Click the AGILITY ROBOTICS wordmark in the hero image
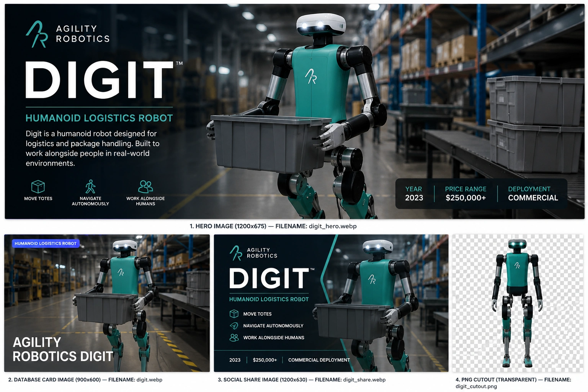Image resolution: width=588 pixels, height=392 pixels. (83, 34)
